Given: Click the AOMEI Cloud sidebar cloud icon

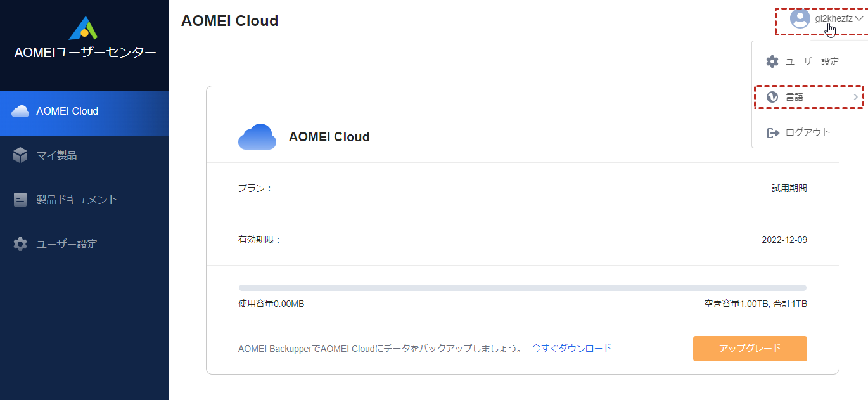Looking at the screenshot, I should pos(20,112).
